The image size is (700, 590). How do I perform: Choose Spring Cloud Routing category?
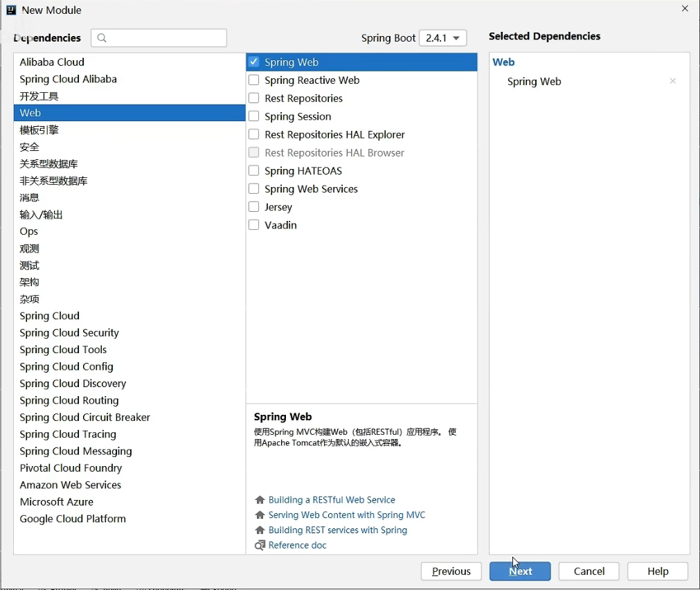tap(129, 401)
